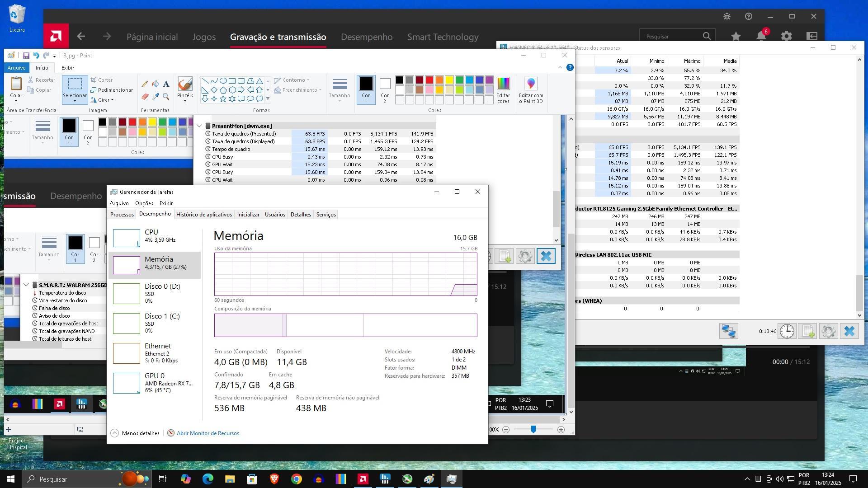Image resolution: width=868 pixels, height=488 pixels.
Task: Select the Text tool in Paint
Action: coord(166,84)
